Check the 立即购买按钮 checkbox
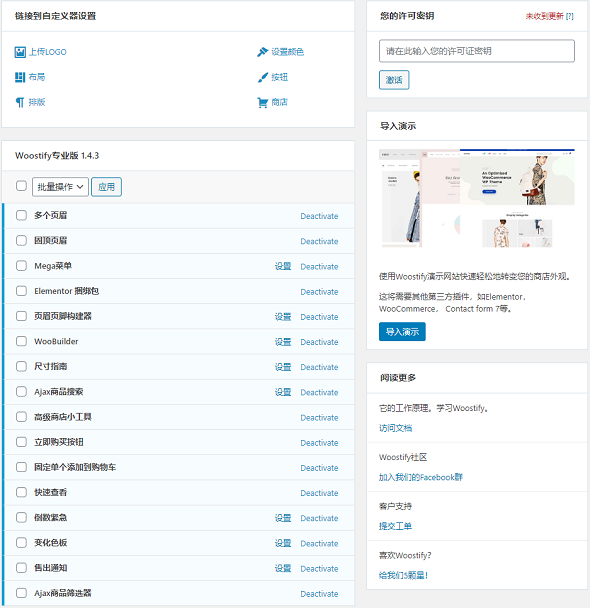The width and height of the screenshot is (590, 608). (21, 442)
